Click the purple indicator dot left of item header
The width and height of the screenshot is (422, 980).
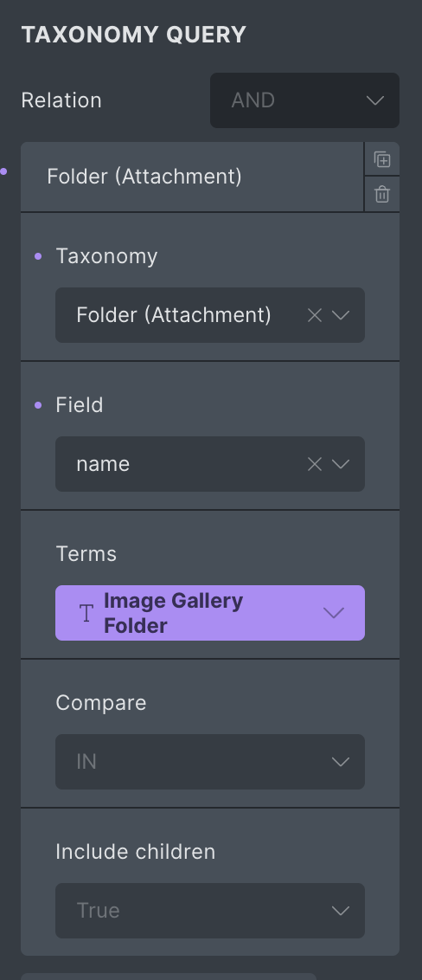3,171
